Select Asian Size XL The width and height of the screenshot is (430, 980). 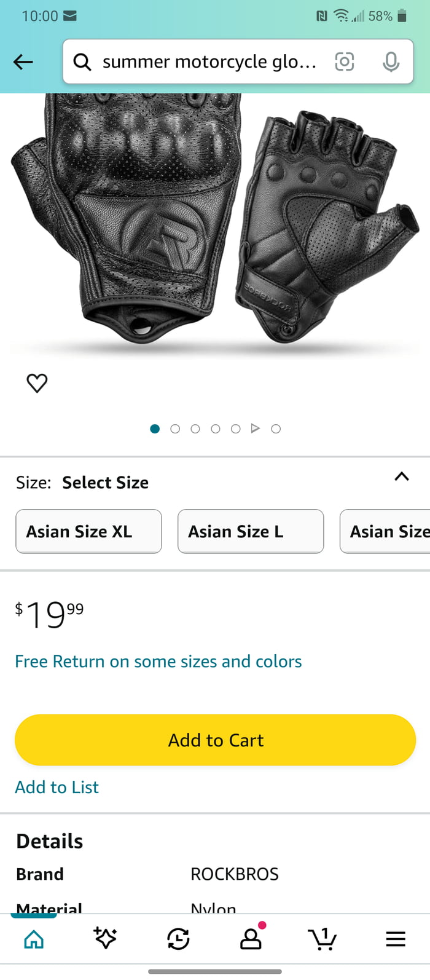[x=88, y=531]
